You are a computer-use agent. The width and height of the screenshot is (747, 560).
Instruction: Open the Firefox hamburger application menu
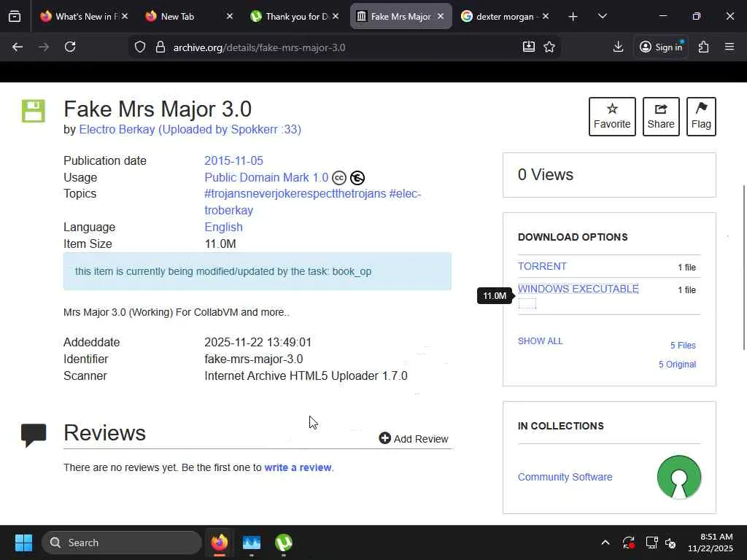click(729, 47)
